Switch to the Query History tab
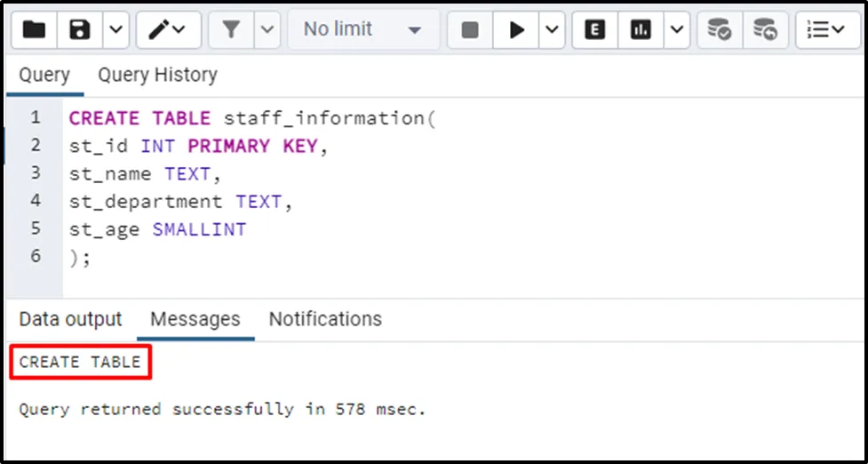Screen dimensions: 868x464 [157, 76]
